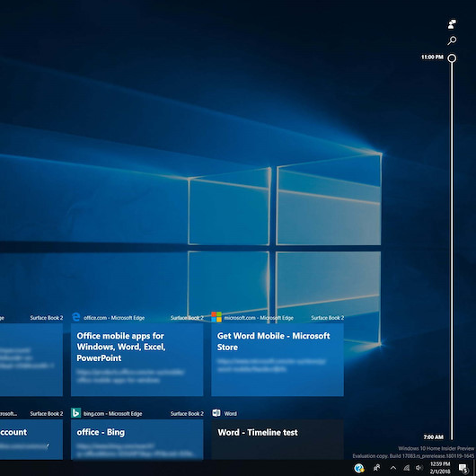Click the Edge icon beside office.com
Viewport: 476px width, 476px height.
(76, 317)
